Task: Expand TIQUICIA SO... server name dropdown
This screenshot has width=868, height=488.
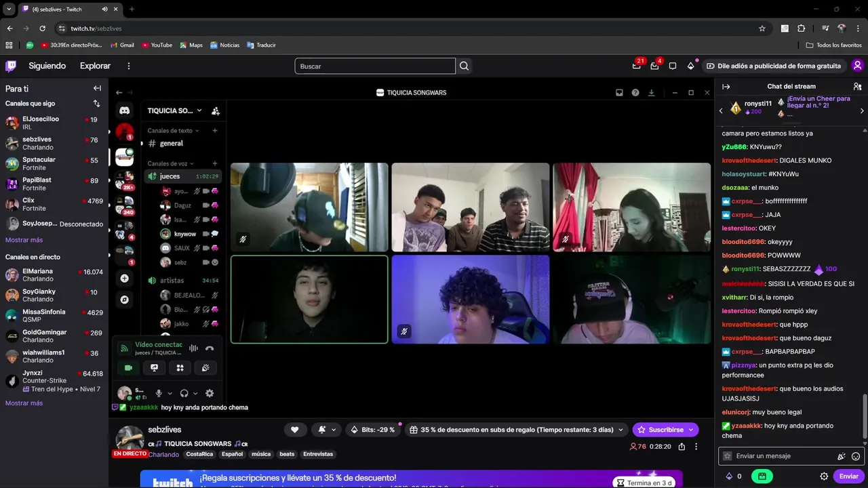Action: click(175, 110)
